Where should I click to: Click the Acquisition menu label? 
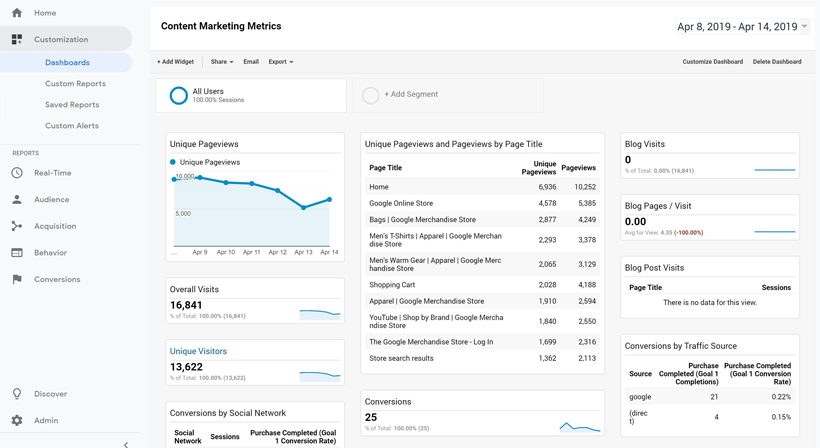coord(55,226)
